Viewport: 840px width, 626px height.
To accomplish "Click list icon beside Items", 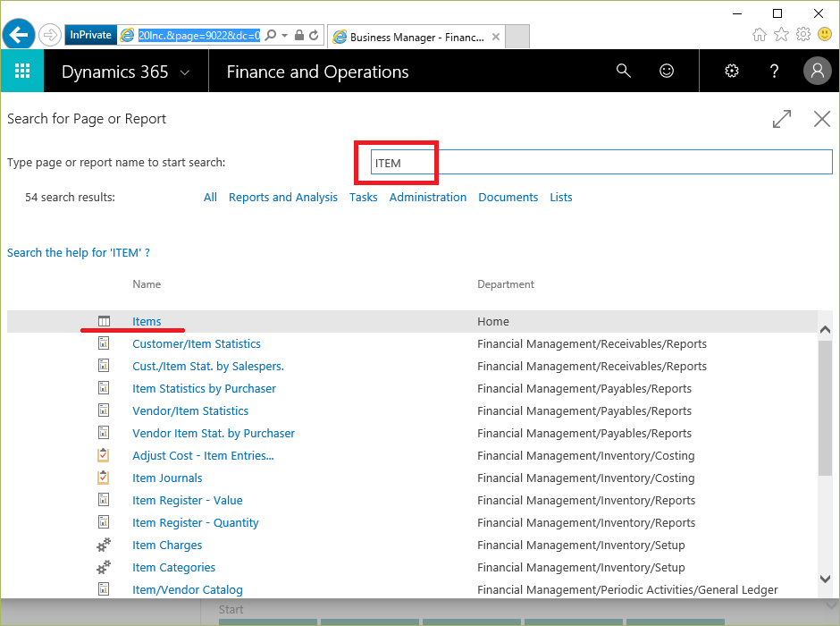I will [104, 321].
